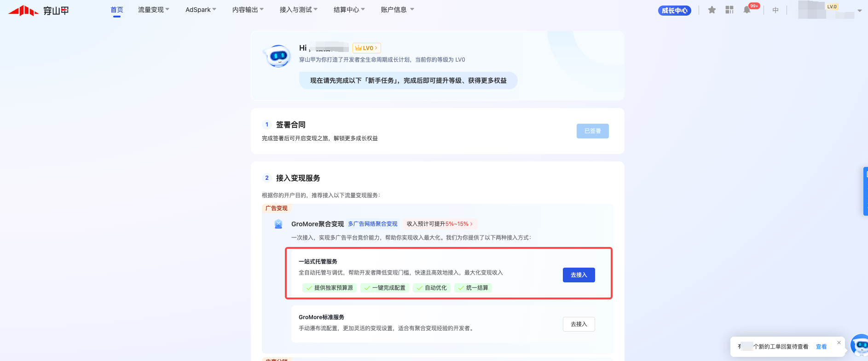
Task: Click the LV0 level badge
Action: (x=366, y=48)
